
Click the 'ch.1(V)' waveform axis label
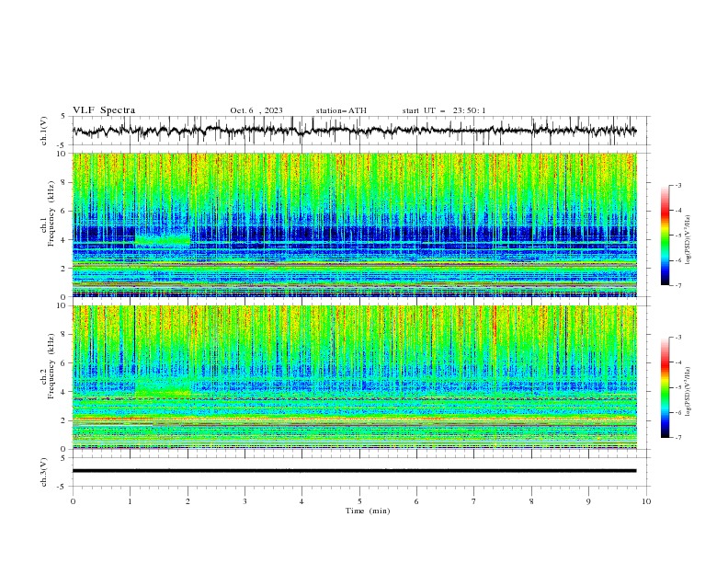coord(44,131)
